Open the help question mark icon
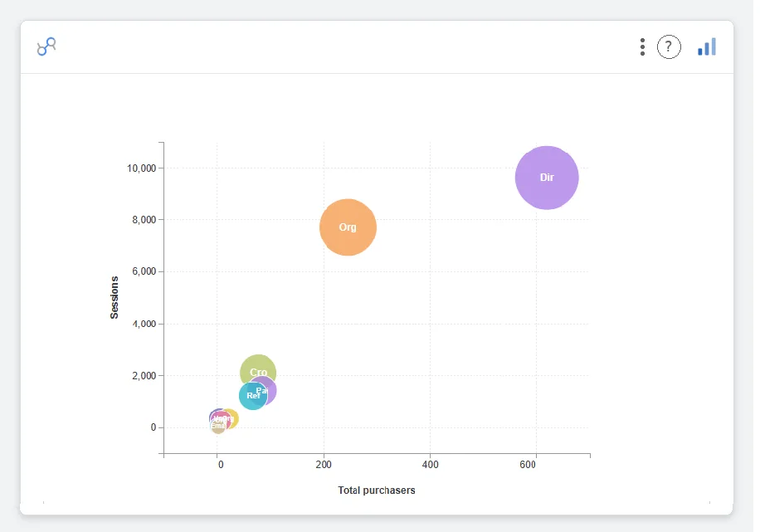Screen dimensions: 760x532 point(669,47)
